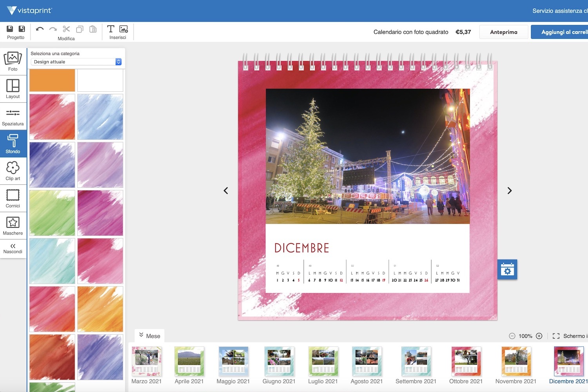Open the Clip art panel
This screenshot has width=588, height=392.
click(13, 171)
